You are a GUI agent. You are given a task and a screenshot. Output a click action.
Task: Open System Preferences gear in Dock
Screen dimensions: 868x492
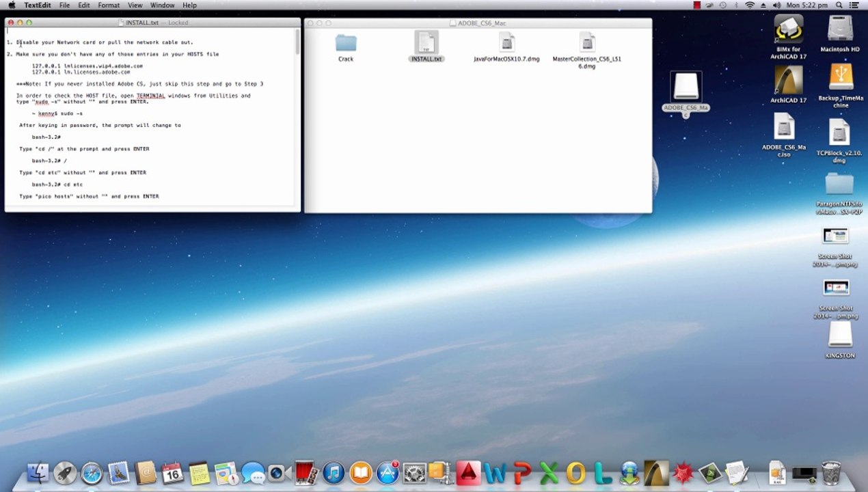414,473
